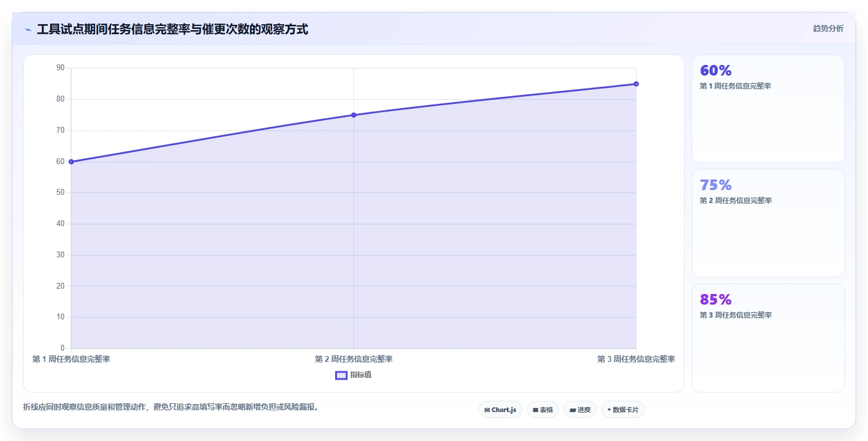Click the x-axis label 第 3 周任务信息完整率
The image size is (868, 441).
pyautogui.click(x=636, y=359)
